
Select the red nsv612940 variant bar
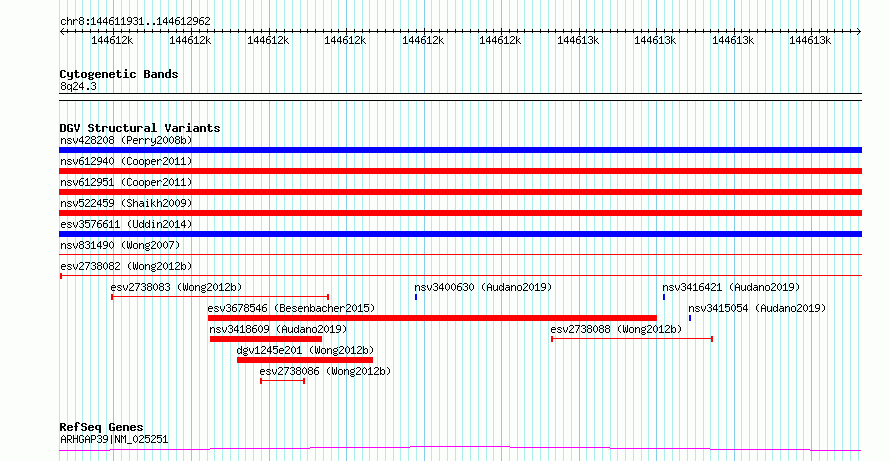[x=460, y=171]
